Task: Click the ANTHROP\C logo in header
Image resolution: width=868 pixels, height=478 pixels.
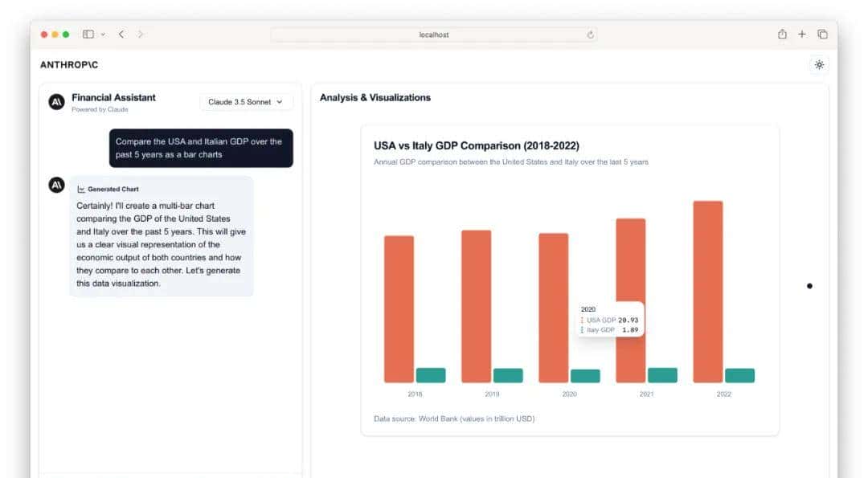Action: (x=69, y=65)
